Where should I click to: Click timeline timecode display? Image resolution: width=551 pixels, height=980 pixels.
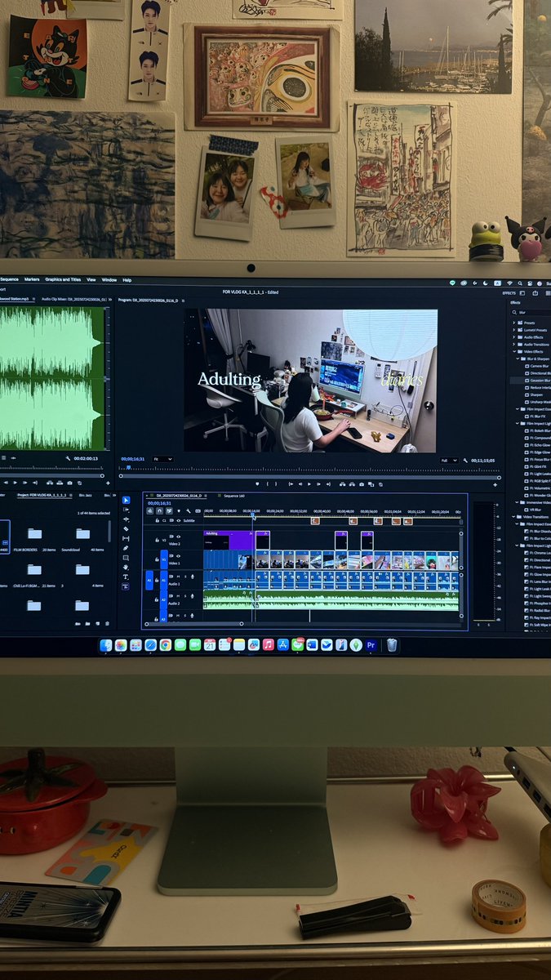tap(159, 503)
